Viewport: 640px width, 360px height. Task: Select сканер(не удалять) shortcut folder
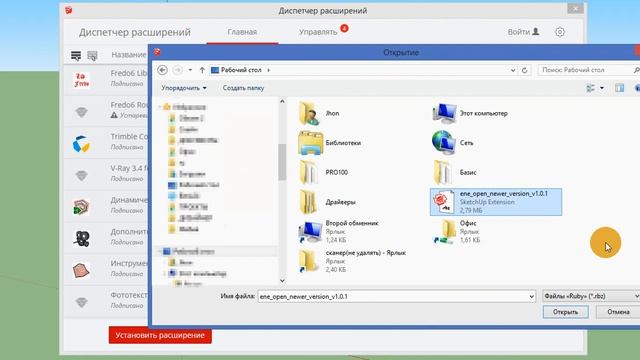[x=352, y=261]
